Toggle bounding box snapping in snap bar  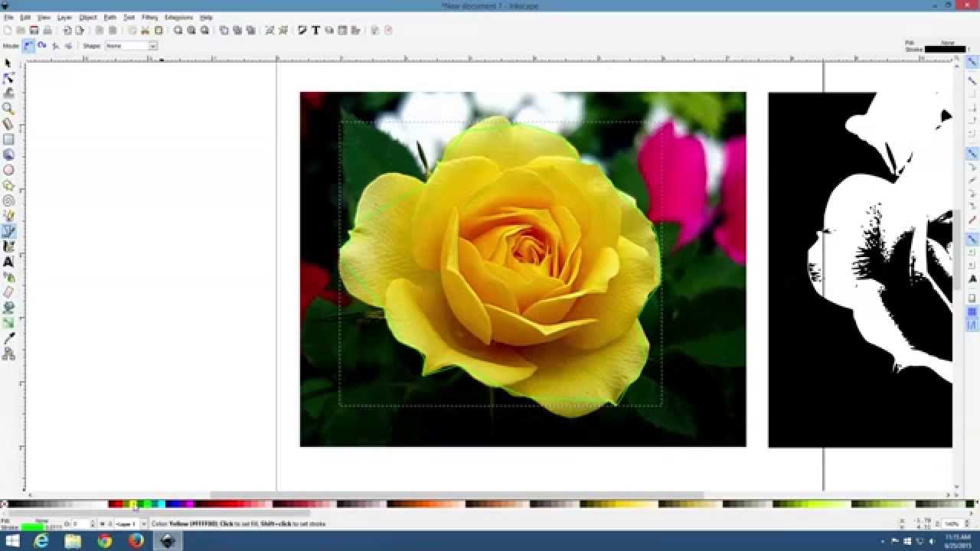(972, 80)
